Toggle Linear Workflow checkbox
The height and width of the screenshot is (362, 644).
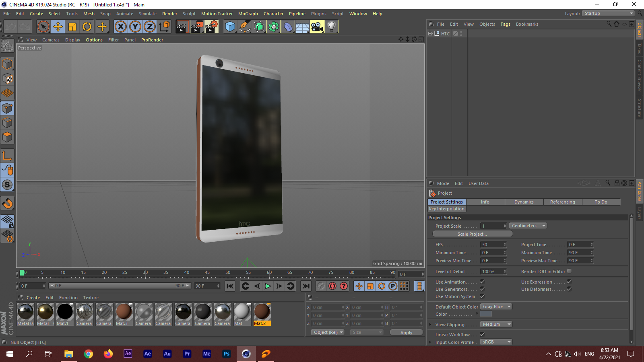[x=482, y=335]
